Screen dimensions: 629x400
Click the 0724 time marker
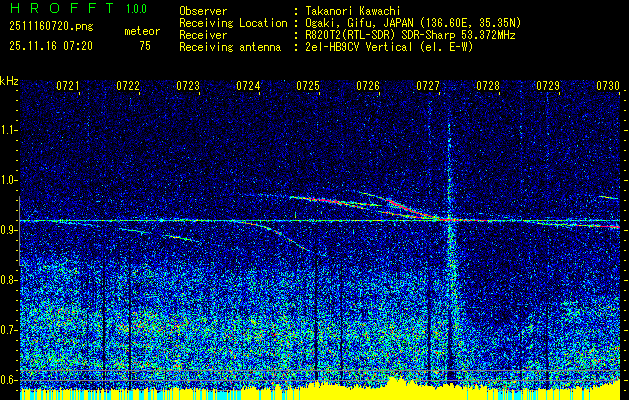[248, 85]
